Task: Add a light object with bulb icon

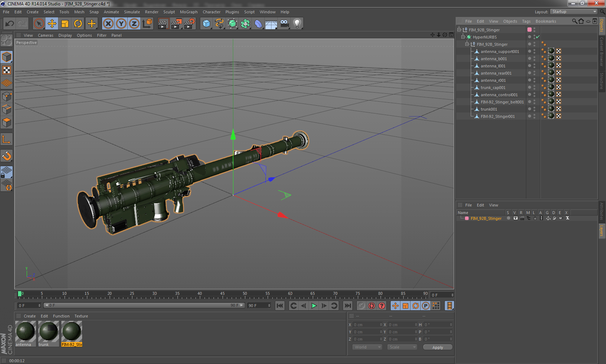Action: (297, 24)
